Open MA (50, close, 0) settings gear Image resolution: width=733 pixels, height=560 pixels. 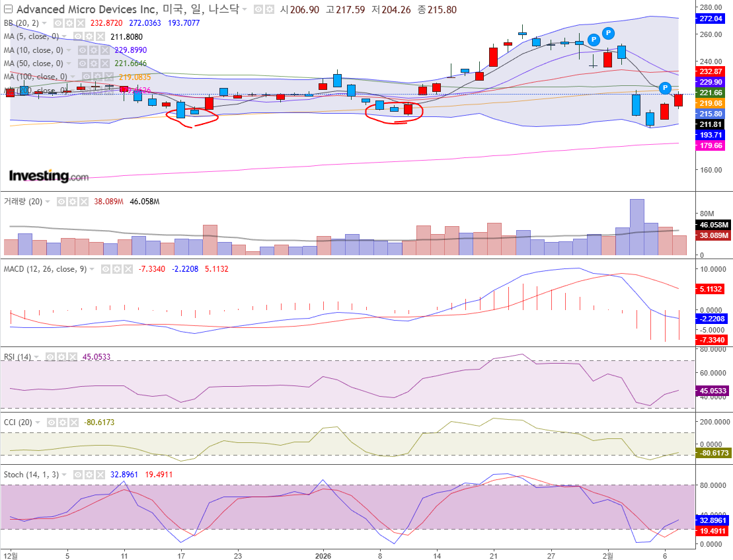93,63
